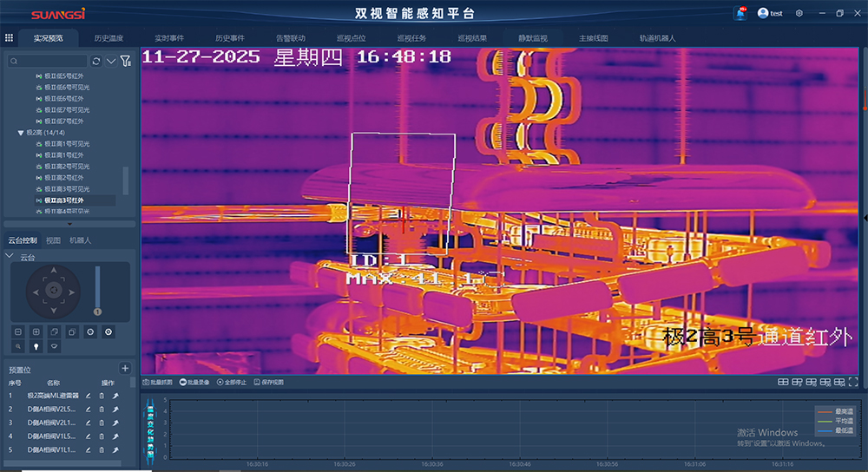The height and width of the screenshot is (472, 868).
Task: Click the 批量抓图 batch capture button
Action: click(157, 382)
